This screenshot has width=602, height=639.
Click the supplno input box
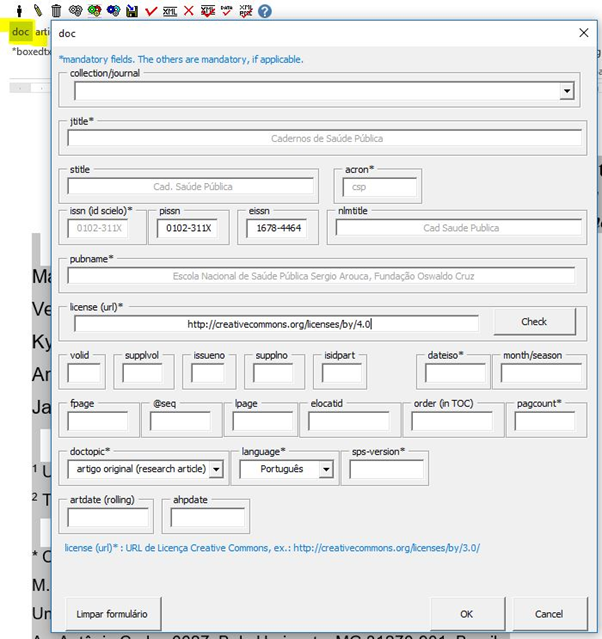(273, 373)
